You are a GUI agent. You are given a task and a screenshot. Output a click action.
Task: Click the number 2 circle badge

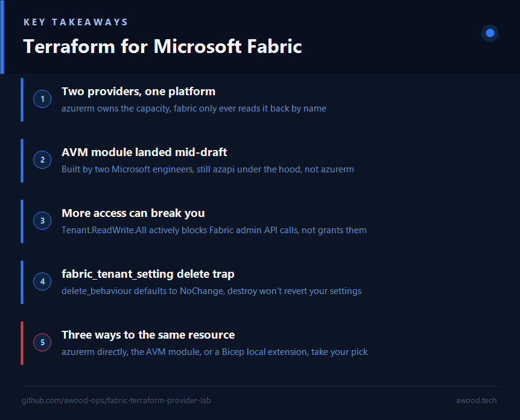(x=42, y=160)
